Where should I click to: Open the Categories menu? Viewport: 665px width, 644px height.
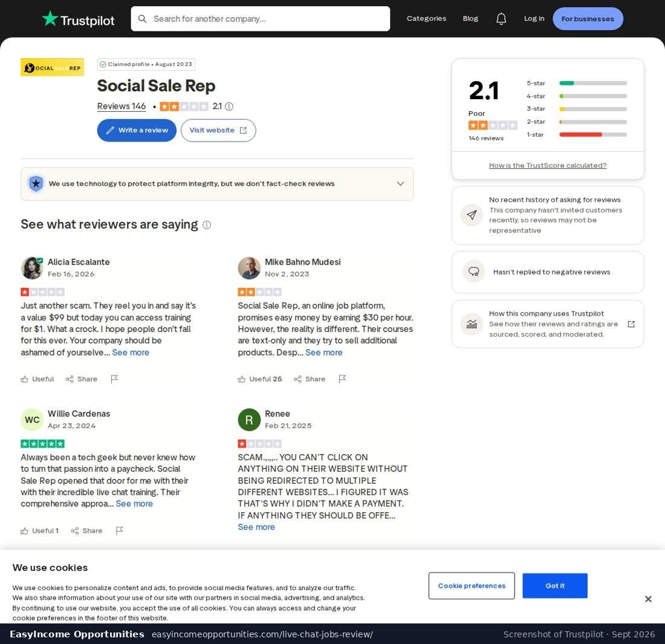(426, 19)
